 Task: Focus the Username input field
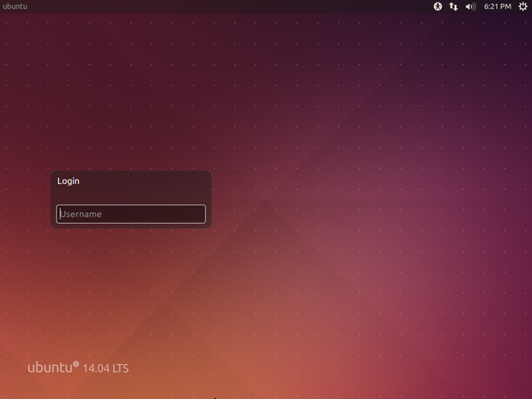131,214
